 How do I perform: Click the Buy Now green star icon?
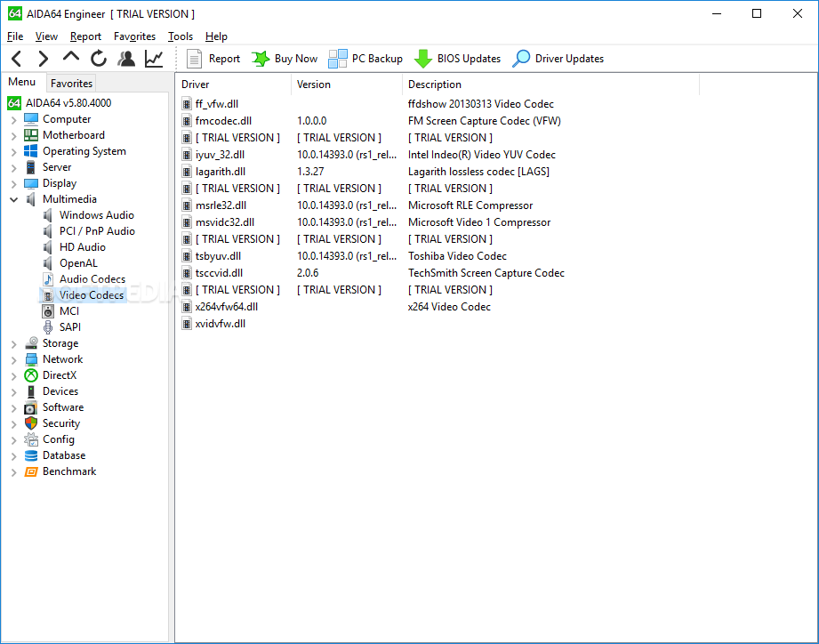pyautogui.click(x=261, y=59)
